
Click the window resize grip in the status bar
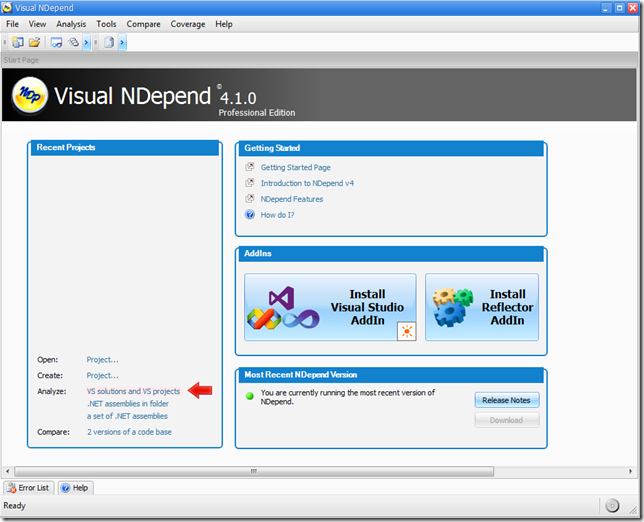633,510
